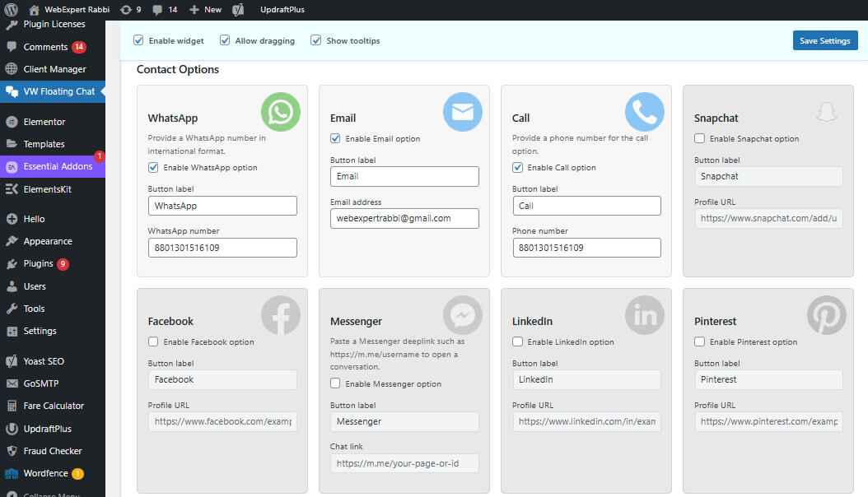Uncheck Enable Call option
The height and width of the screenshot is (497, 868).
517,167
